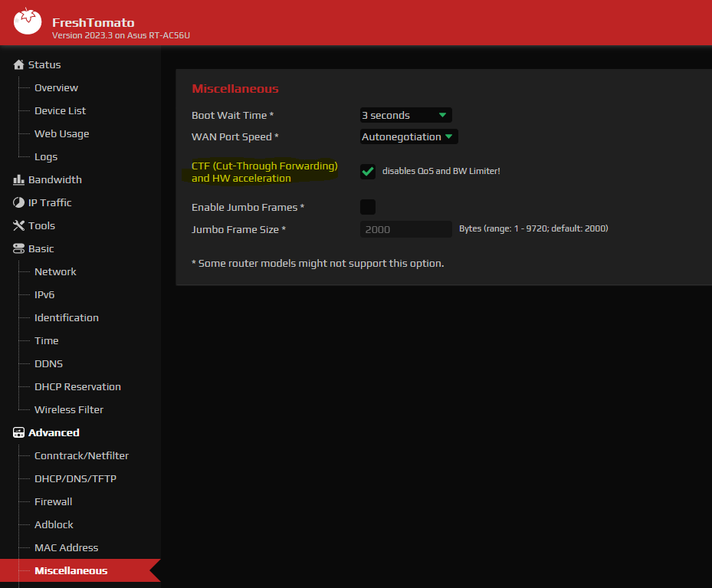
Task: Open the Basic menu section
Action: tap(41, 249)
